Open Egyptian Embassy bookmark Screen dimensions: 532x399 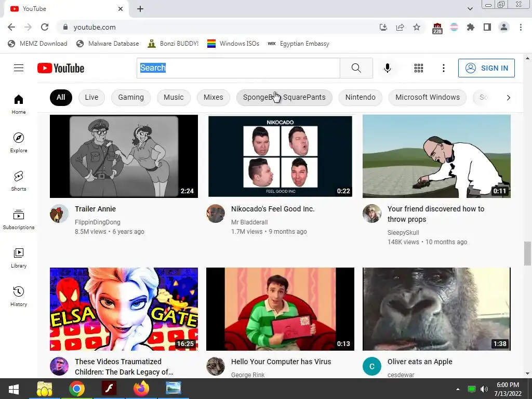pyautogui.click(x=299, y=44)
